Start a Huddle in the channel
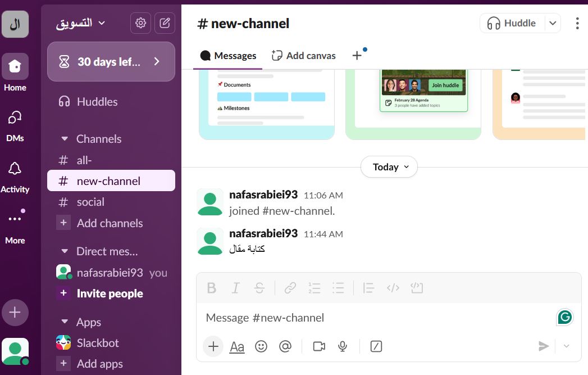Image resolution: width=588 pixels, height=375 pixels. click(x=512, y=23)
